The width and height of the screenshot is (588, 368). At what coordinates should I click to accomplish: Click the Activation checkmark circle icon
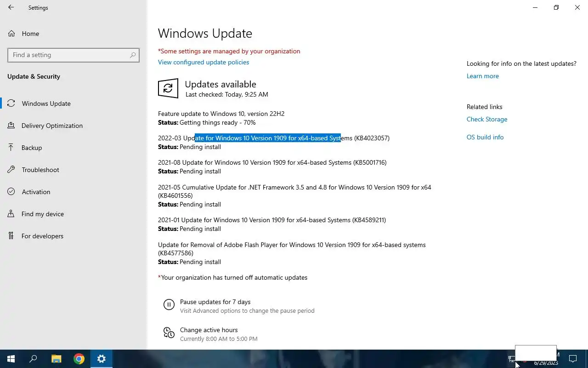click(x=11, y=192)
